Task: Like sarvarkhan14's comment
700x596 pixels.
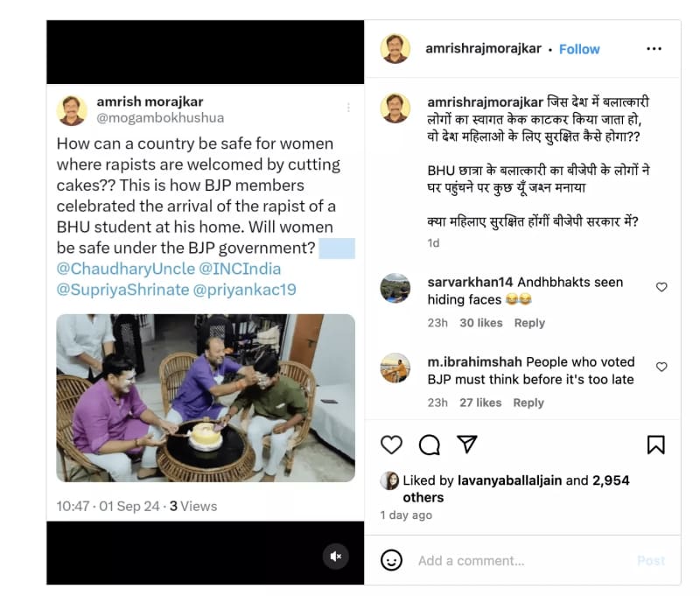Action: pyautogui.click(x=661, y=287)
